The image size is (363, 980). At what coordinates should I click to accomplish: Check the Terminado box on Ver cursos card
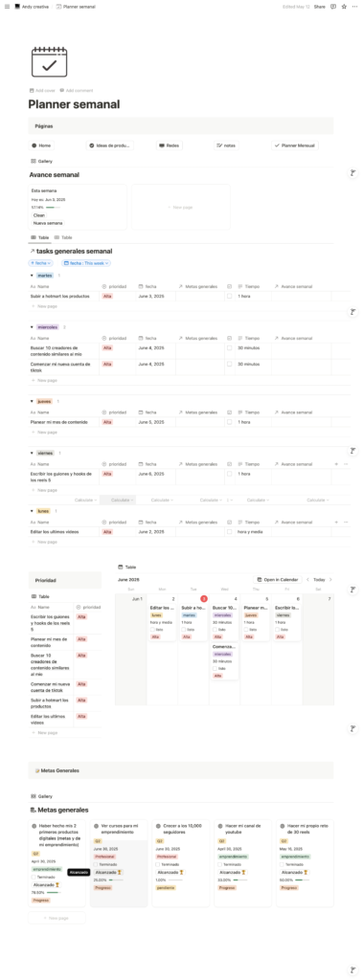[x=97, y=864]
